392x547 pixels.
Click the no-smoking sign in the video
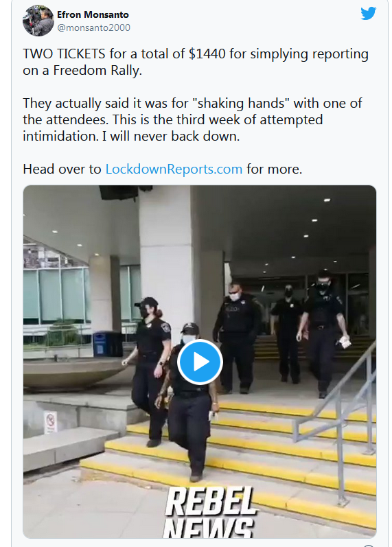(51, 422)
